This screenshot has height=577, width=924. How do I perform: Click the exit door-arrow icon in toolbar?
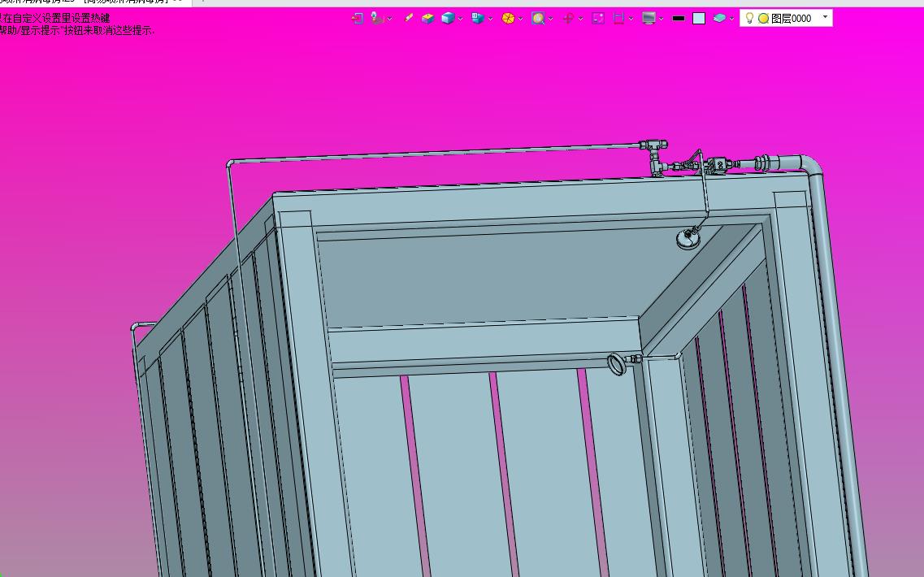click(357, 18)
